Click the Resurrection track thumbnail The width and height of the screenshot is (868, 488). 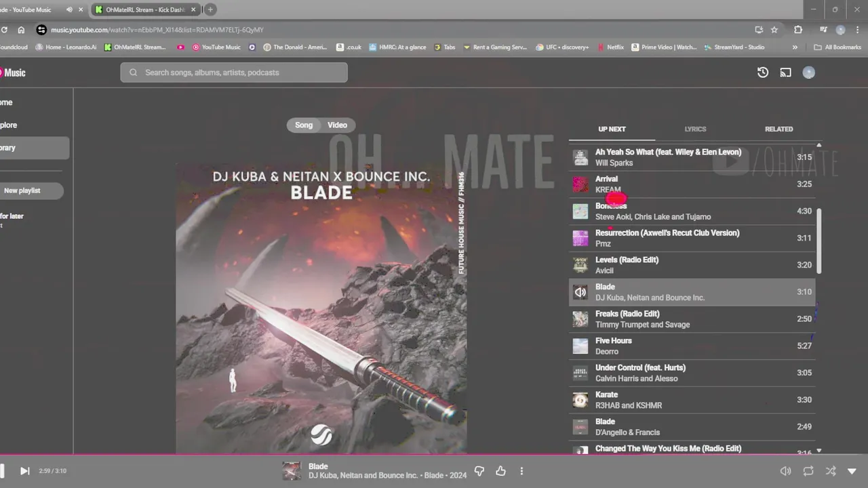580,238
